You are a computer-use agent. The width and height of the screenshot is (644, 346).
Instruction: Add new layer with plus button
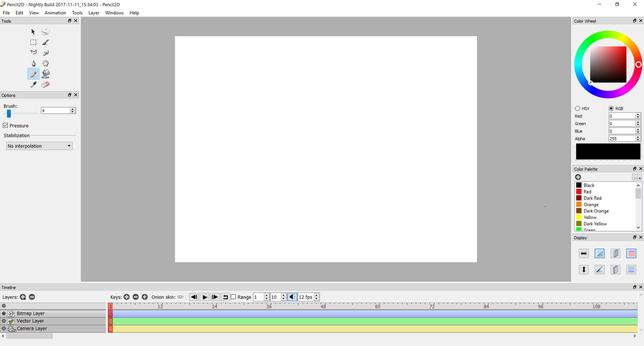click(23, 297)
